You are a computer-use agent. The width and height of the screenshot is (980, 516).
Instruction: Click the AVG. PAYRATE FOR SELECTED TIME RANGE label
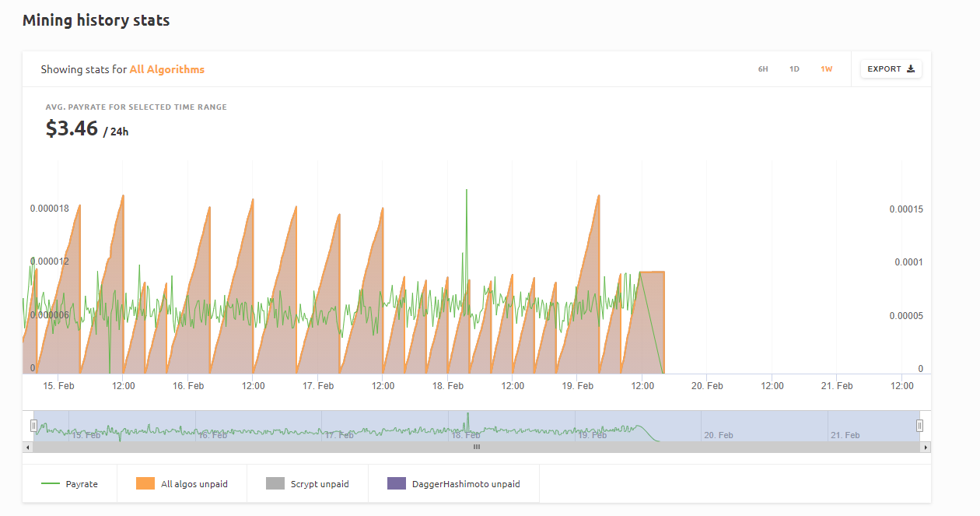tap(136, 107)
